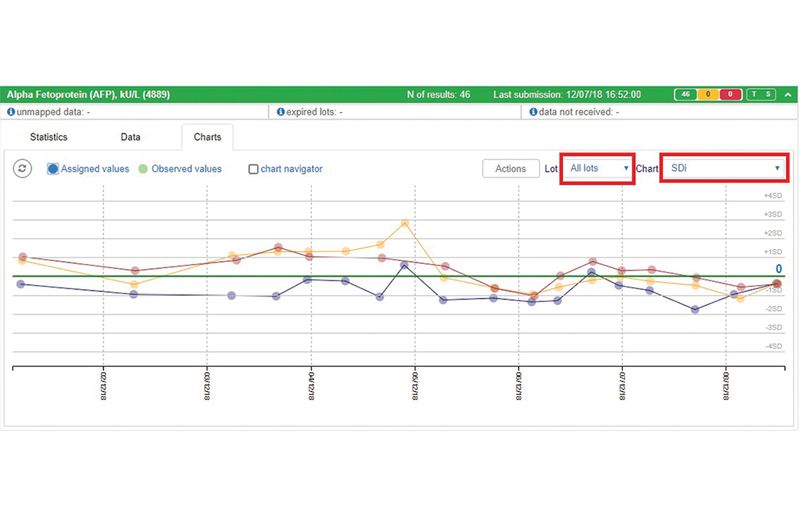
Task: Click the unmapped data info icon
Action: tap(11, 112)
